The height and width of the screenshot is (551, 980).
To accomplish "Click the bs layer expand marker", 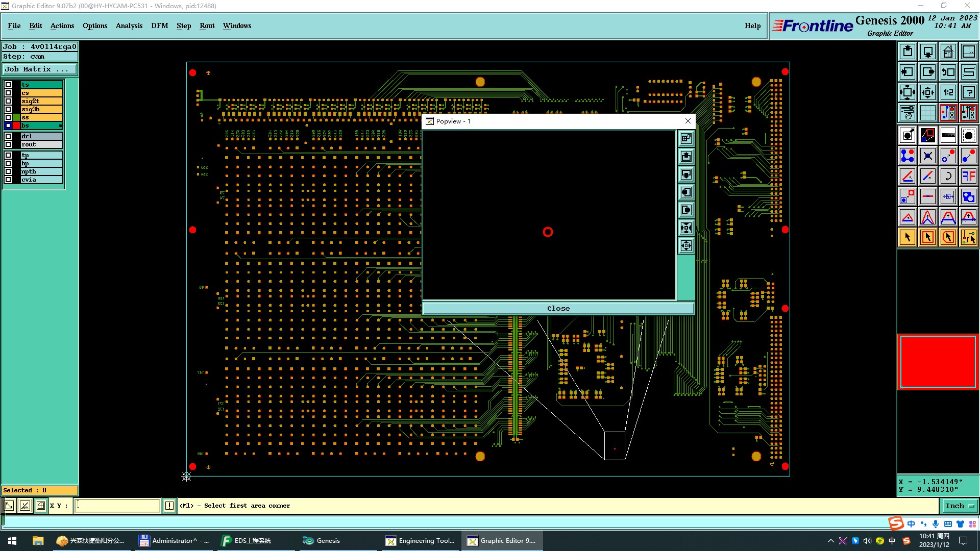I will [x=60, y=126].
